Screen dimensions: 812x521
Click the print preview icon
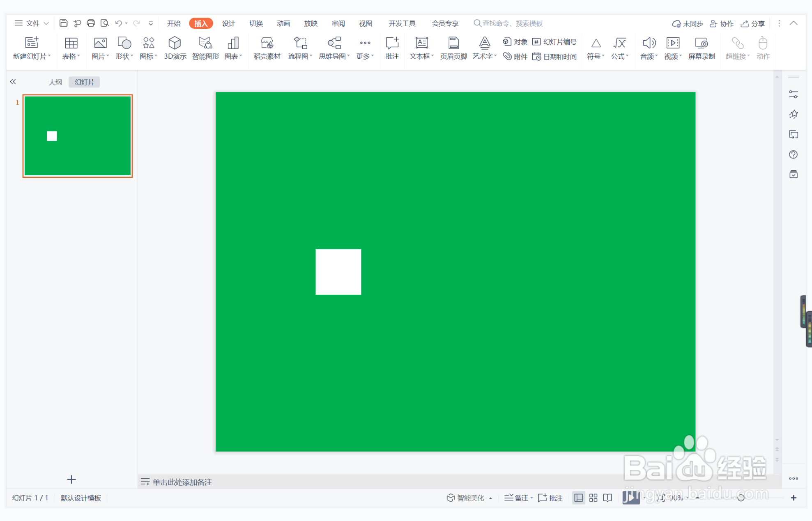[x=105, y=23]
